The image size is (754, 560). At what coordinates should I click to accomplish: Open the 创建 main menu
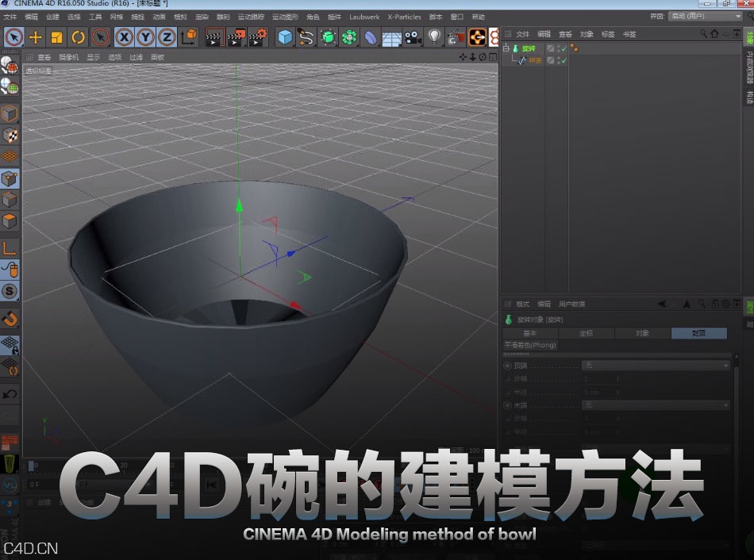pyautogui.click(x=52, y=17)
